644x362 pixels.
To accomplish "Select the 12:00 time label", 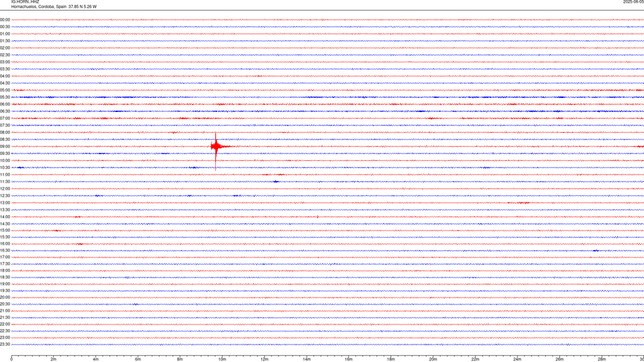I will coord(5,189).
